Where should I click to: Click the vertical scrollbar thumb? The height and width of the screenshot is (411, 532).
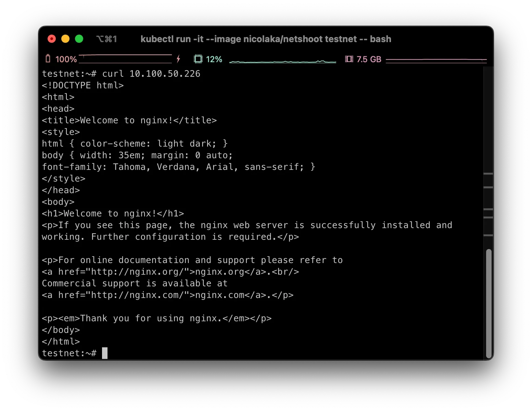[x=489, y=303]
